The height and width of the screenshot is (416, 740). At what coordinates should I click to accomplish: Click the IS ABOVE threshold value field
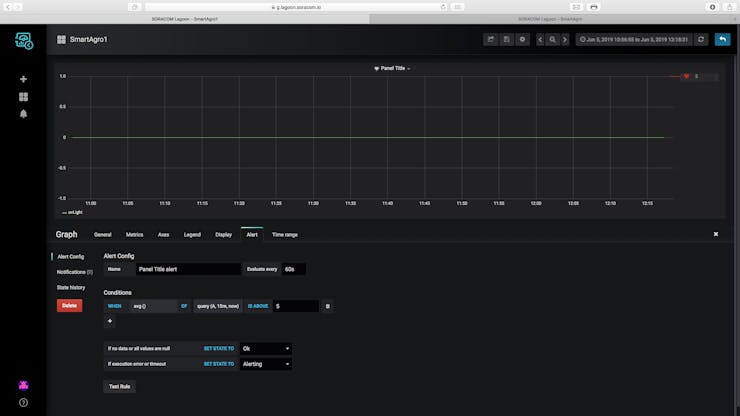pyautogui.click(x=296, y=306)
